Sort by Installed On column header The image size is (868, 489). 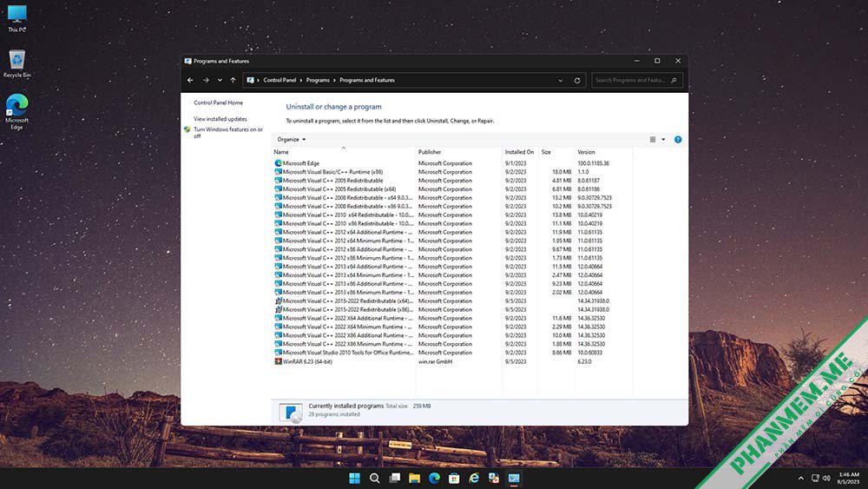[x=519, y=152]
